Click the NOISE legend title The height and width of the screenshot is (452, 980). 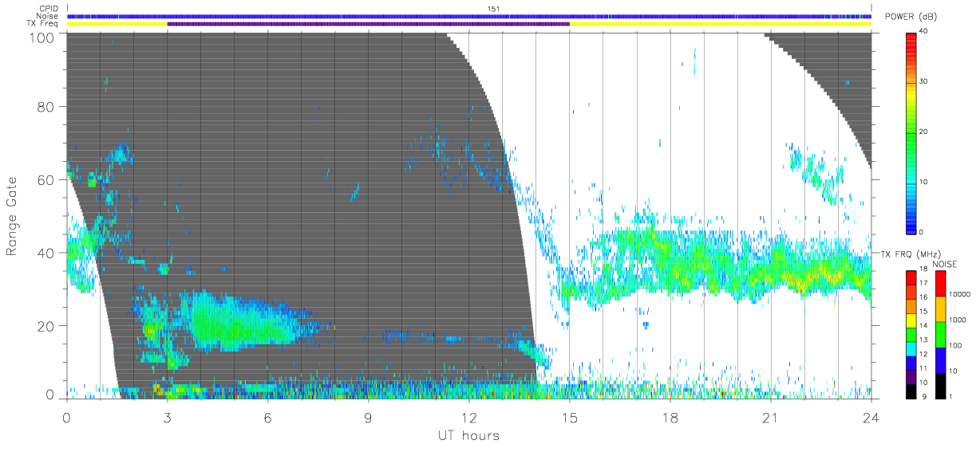coord(946,264)
